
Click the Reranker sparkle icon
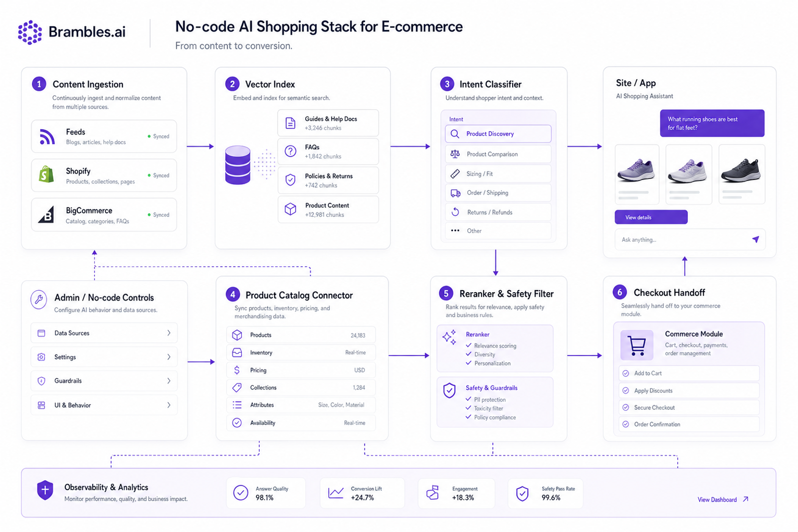click(x=449, y=338)
